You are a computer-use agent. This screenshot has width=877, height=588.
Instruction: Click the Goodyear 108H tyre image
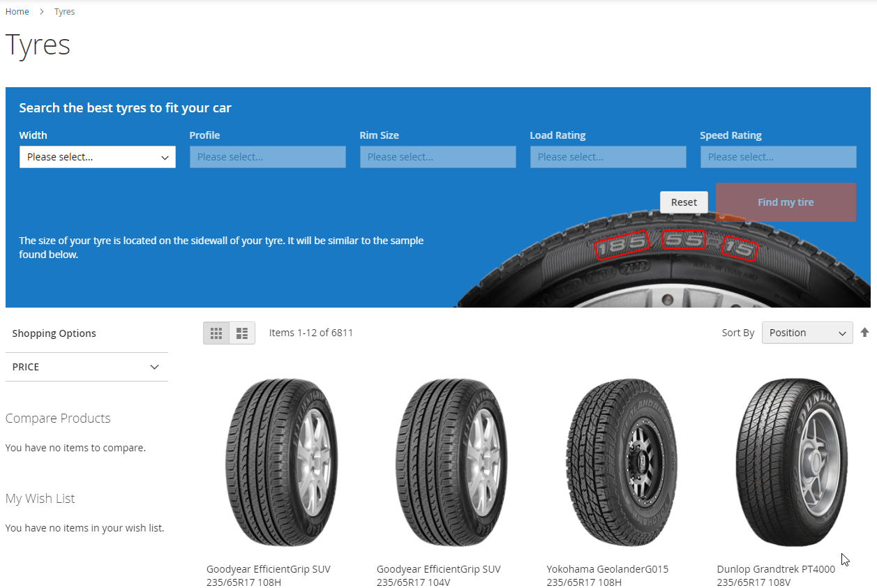coord(281,463)
